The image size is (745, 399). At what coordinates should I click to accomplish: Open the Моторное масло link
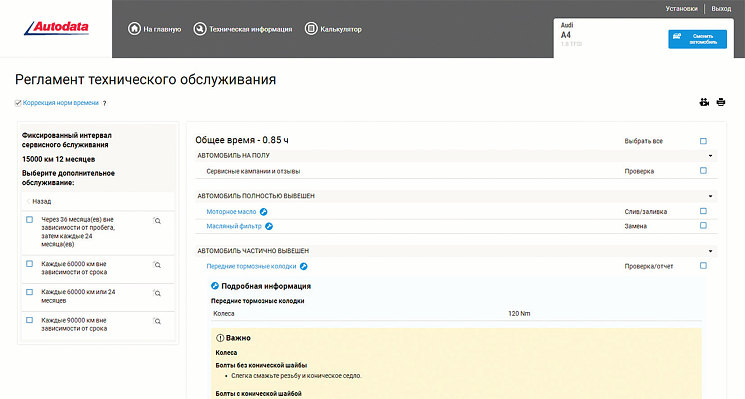pos(231,212)
